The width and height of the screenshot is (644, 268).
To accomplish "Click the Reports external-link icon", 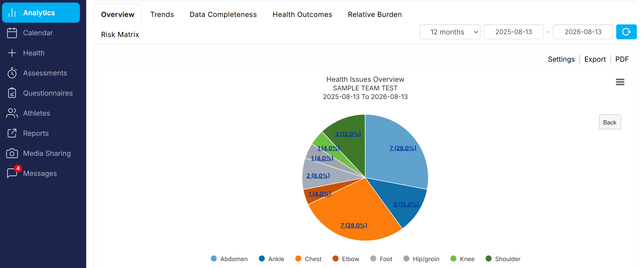I will click(x=12, y=133).
